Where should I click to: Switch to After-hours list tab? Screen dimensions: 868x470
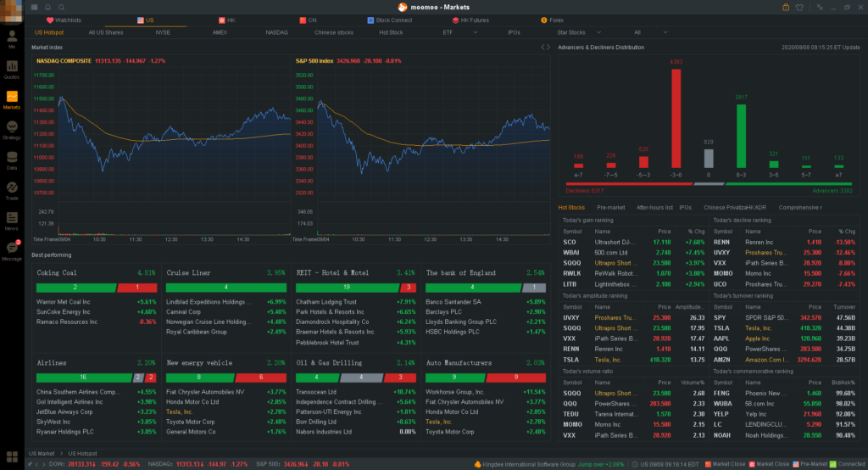pyautogui.click(x=654, y=207)
